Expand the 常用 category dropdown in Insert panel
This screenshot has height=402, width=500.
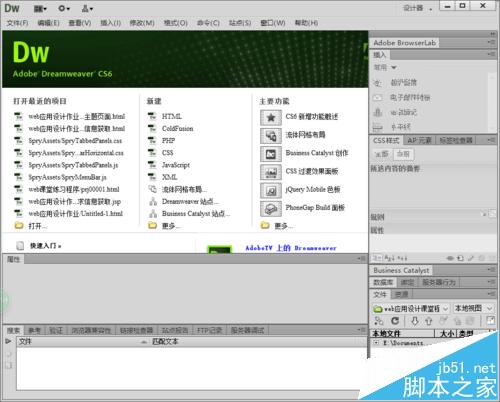[x=385, y=67]
